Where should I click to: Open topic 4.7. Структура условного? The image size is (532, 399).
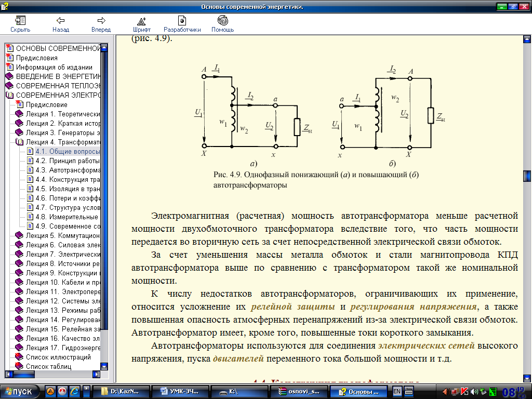coord(68,207)
